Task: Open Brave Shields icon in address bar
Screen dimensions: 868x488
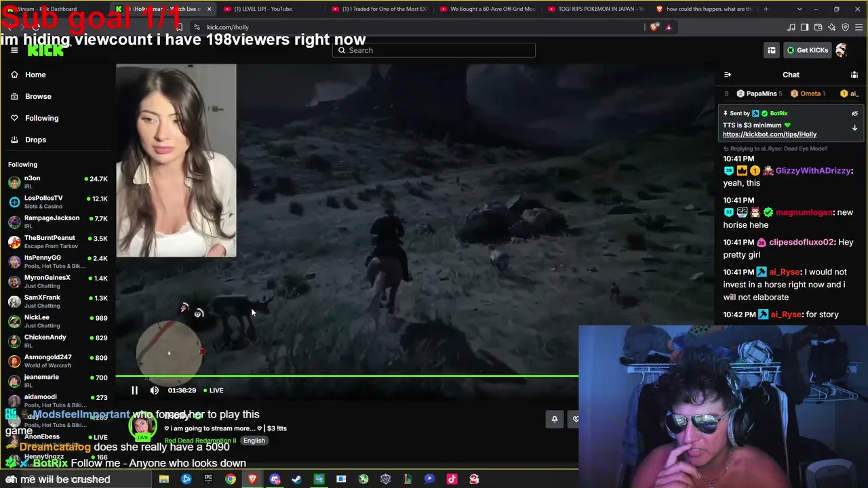Action: tap(654, 27)
